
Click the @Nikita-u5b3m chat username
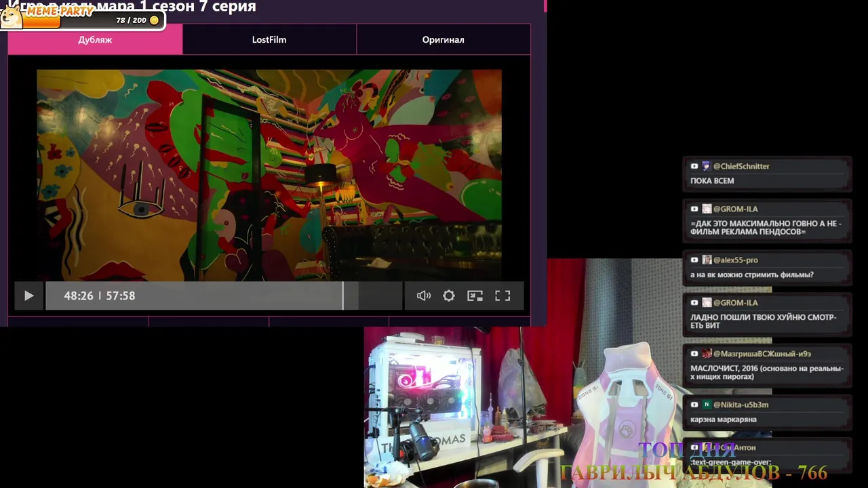tap(741, 405)
